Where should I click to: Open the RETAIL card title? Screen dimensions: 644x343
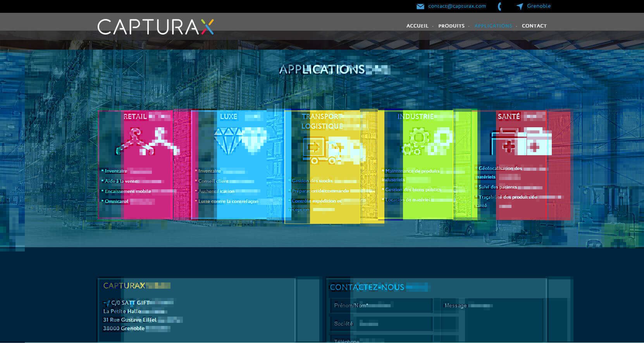pyautogui.click(x=135, y=116)
